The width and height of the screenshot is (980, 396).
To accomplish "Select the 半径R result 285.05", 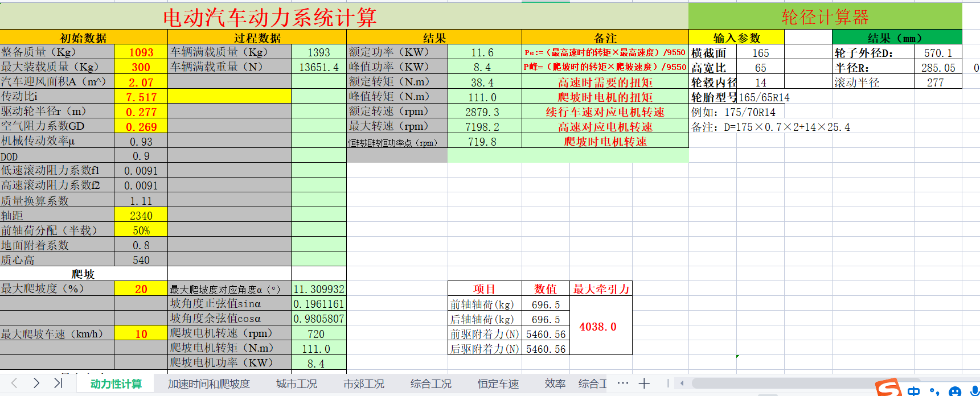I will pos(938,67).
